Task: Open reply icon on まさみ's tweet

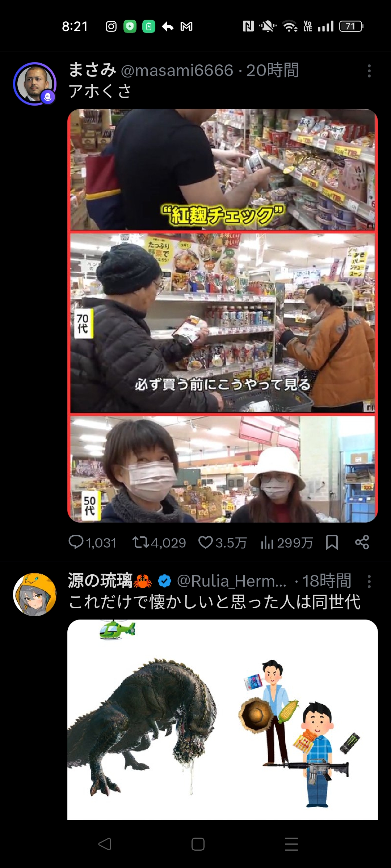Action: (x=76, y=542)
